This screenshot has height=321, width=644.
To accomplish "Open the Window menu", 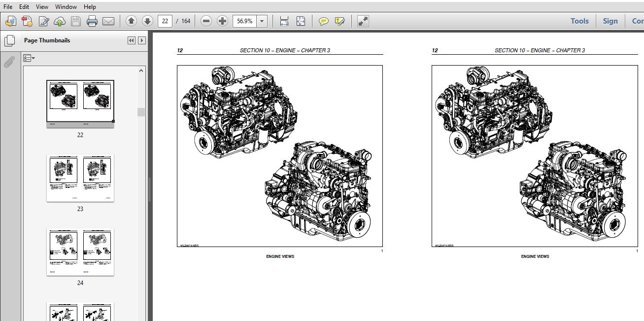I will (x=66, y=7).
